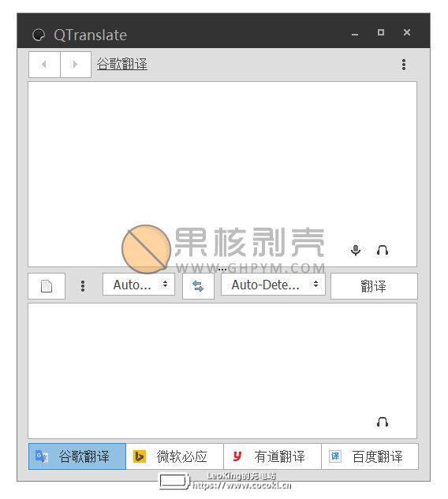The width and height of the screenshot is (448, 499).
Task: Go back with the left arrow
Action: point(44,65)
